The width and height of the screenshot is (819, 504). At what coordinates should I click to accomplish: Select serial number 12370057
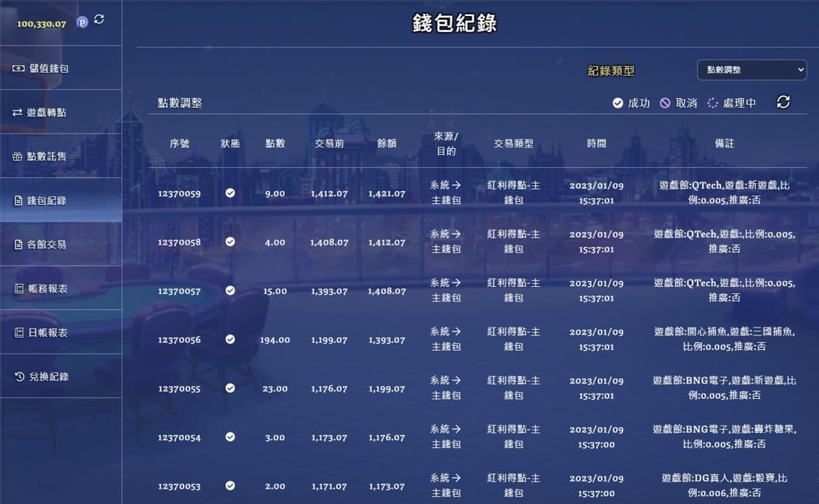click(179, 291)
